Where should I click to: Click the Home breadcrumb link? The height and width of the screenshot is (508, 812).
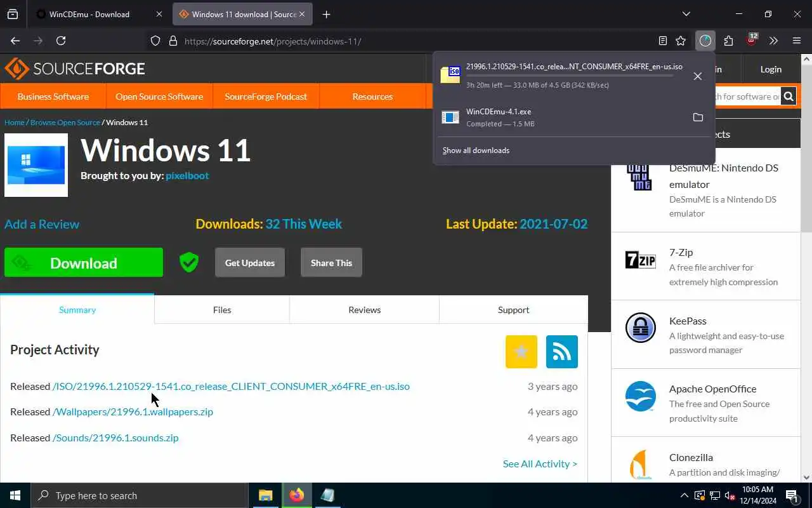pos(14,122)
